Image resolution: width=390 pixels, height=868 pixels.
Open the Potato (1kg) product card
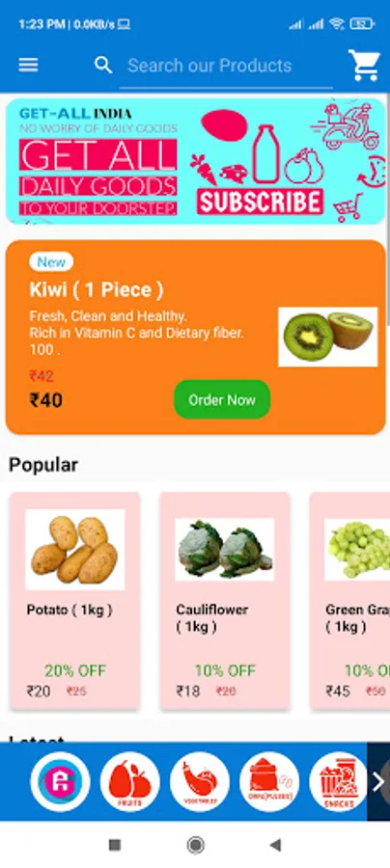click(x=74, y=601)
